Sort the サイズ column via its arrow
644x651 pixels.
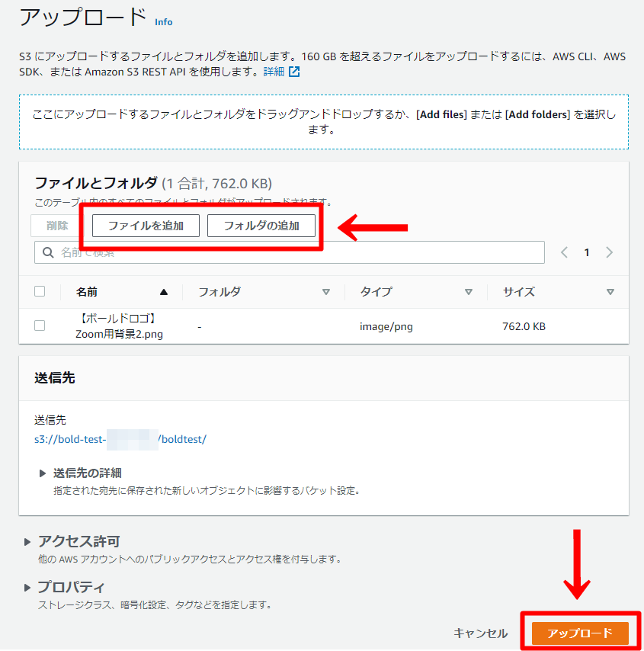[610, 292]
